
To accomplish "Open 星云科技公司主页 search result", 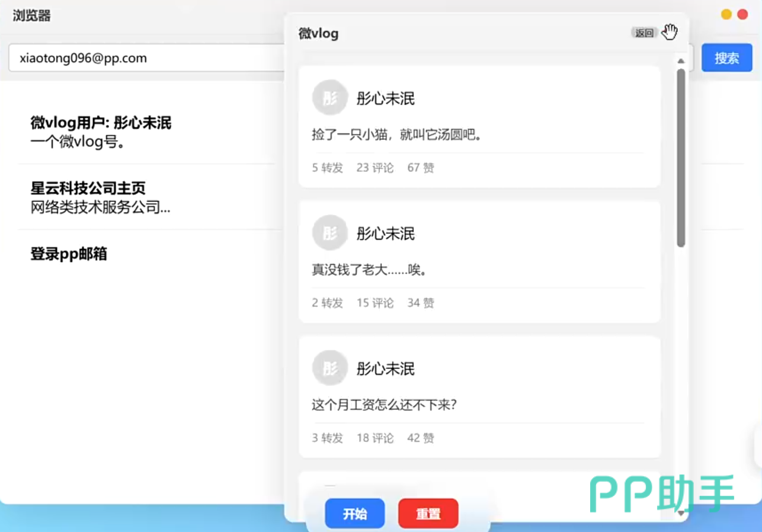I will pyautogui.click(x=88, y=188).
